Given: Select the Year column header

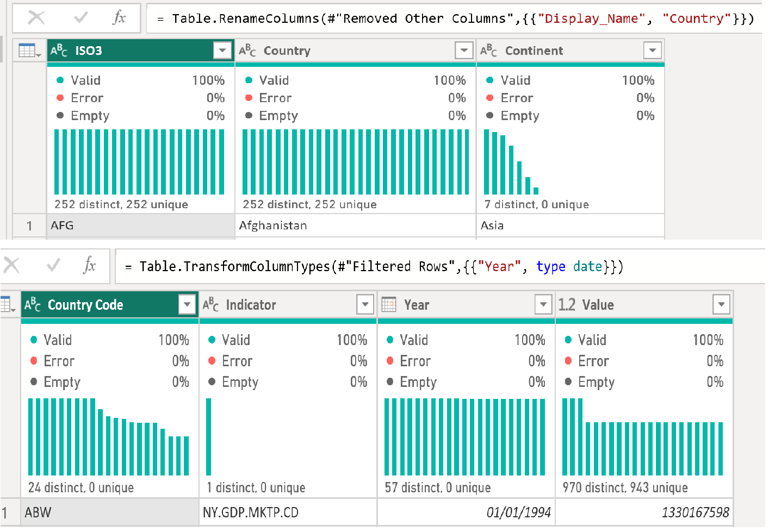Looking at the screenshot, I should point(466,305).
